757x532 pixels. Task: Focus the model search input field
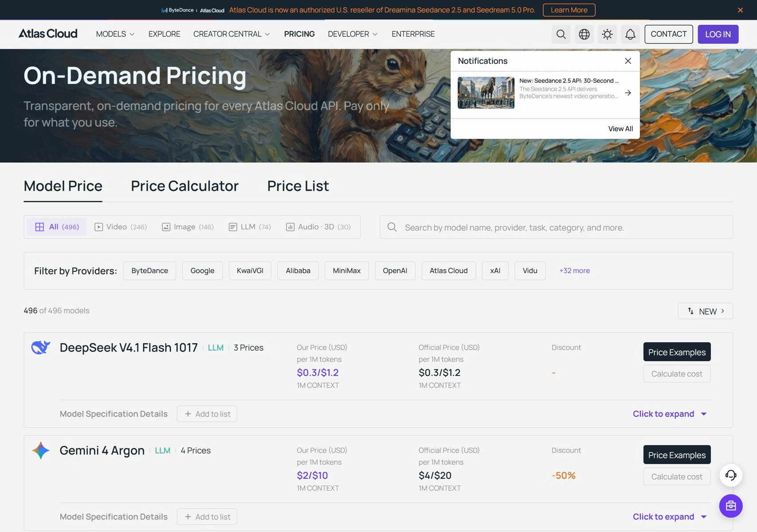coord(556,227)
